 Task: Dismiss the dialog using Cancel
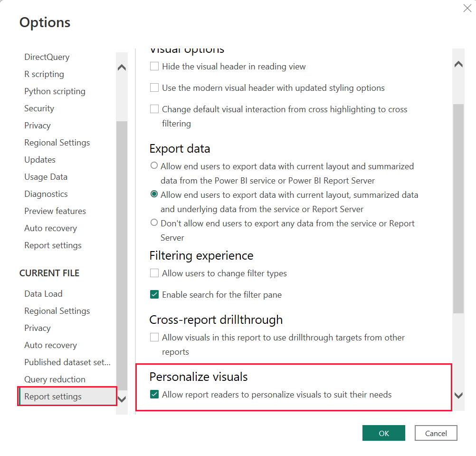[436, 433]
